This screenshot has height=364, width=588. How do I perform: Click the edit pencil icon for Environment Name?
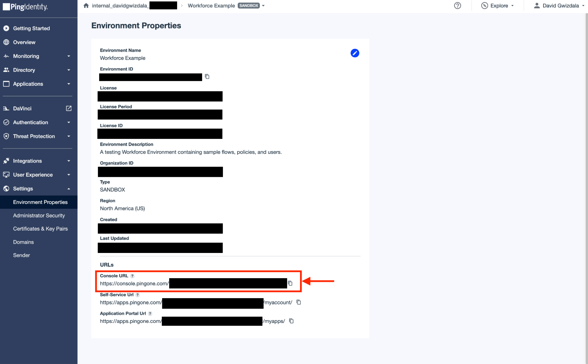tap(355, 53)
